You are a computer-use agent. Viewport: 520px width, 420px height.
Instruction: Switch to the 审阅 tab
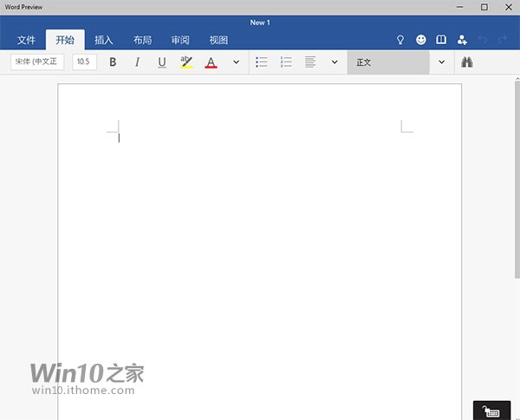(x=180, y=40)
